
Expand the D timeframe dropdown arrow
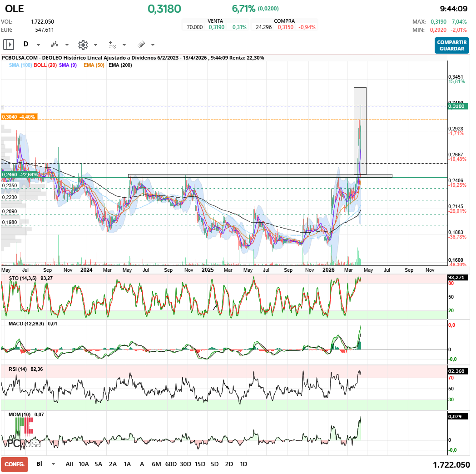coord(38,45)
